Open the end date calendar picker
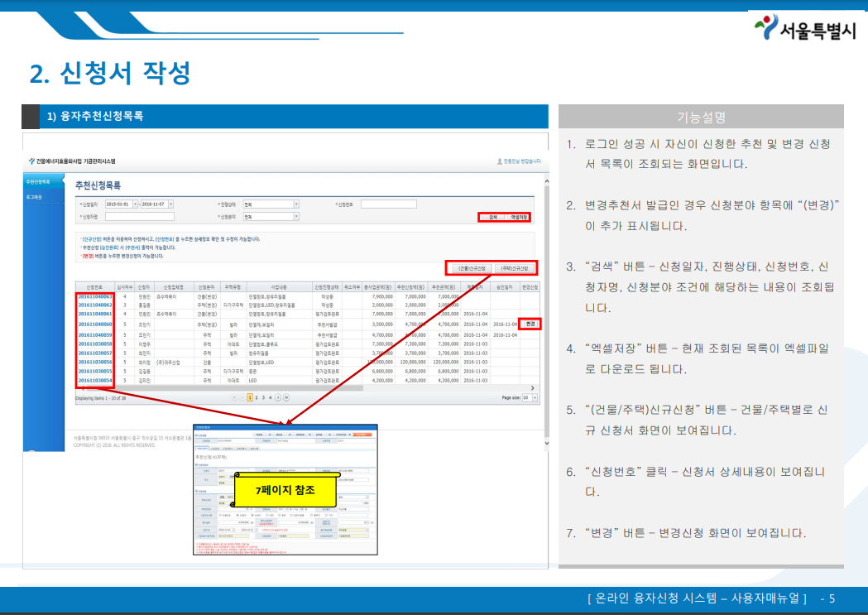 click(x=169, y=203)
